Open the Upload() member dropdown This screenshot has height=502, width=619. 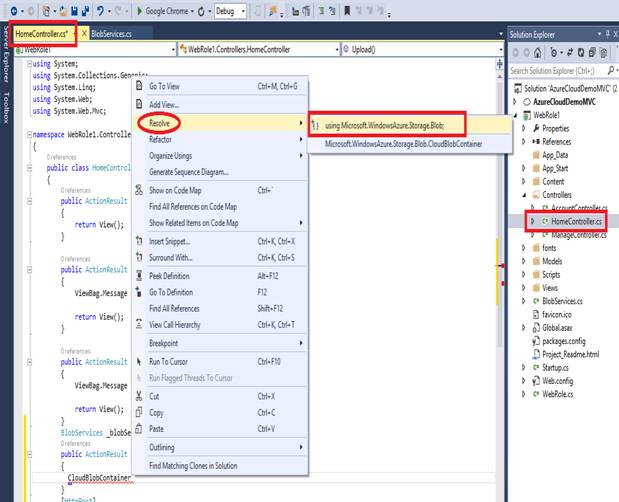(420, 47)
